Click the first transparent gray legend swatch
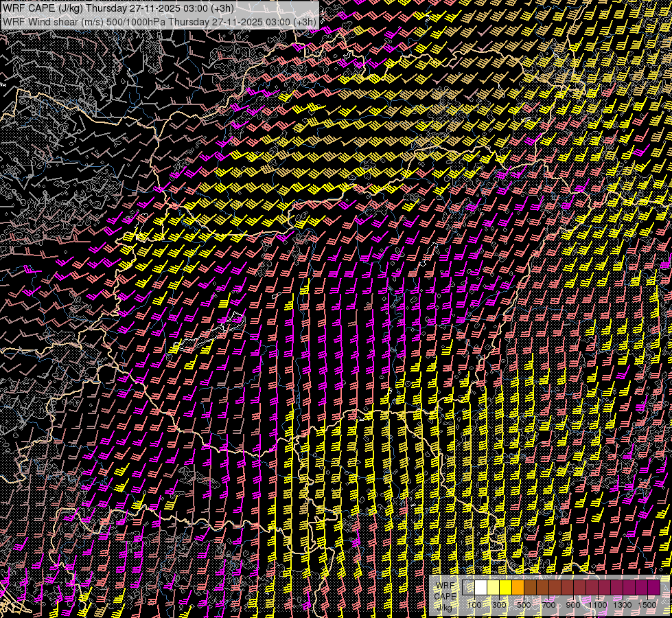 tap(468, 588)
